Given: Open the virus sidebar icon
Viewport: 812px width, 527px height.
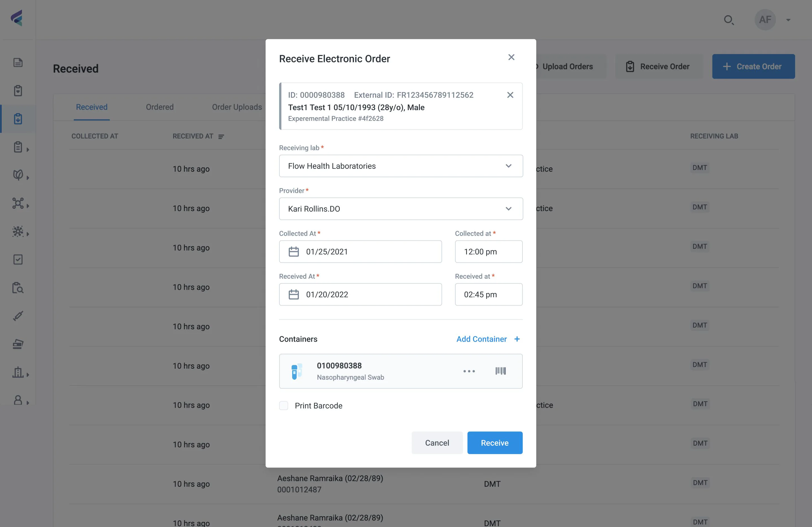Looking at the screenshot, I should pyautogui.click(x=18, y=231).
